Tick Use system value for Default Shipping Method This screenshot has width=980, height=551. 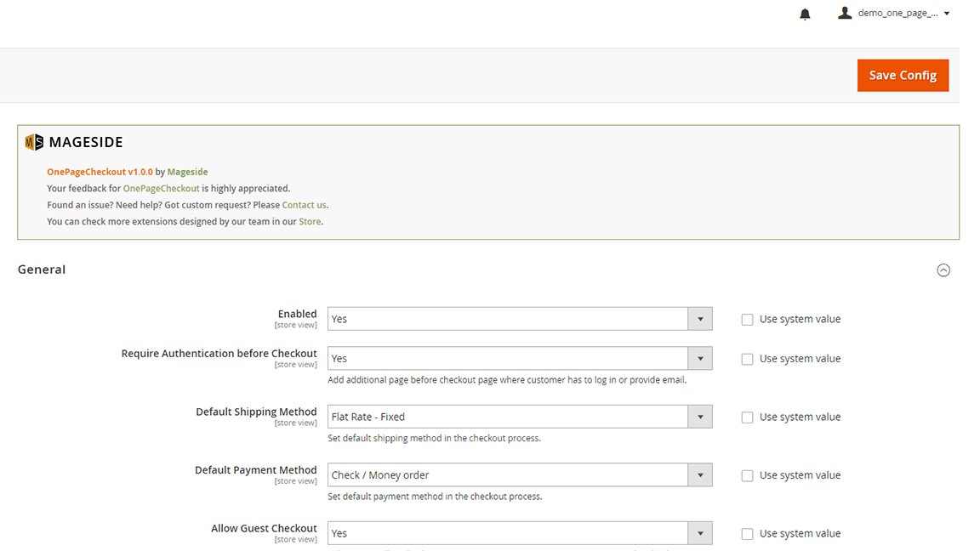click(x=747, y=418)
